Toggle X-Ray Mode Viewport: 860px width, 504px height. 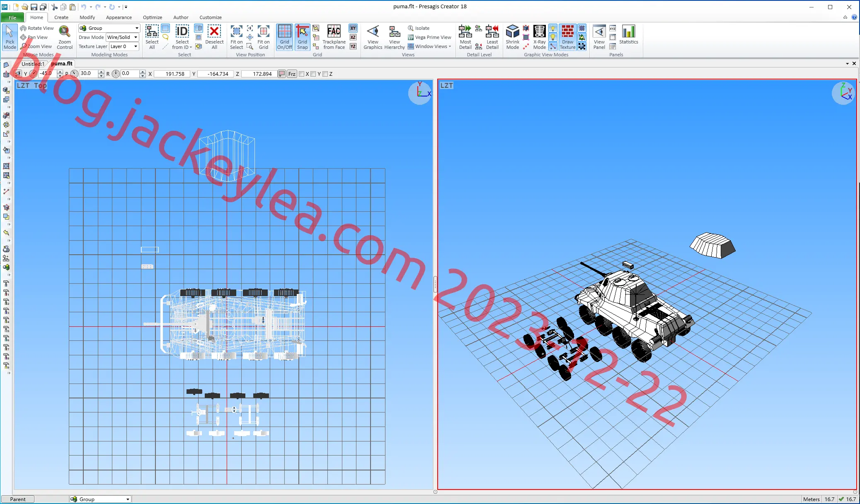tap(539, 37)
